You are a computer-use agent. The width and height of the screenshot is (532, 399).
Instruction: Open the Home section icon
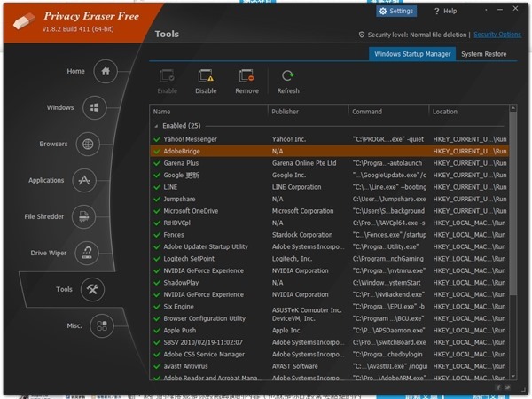[x=106, y=72]
